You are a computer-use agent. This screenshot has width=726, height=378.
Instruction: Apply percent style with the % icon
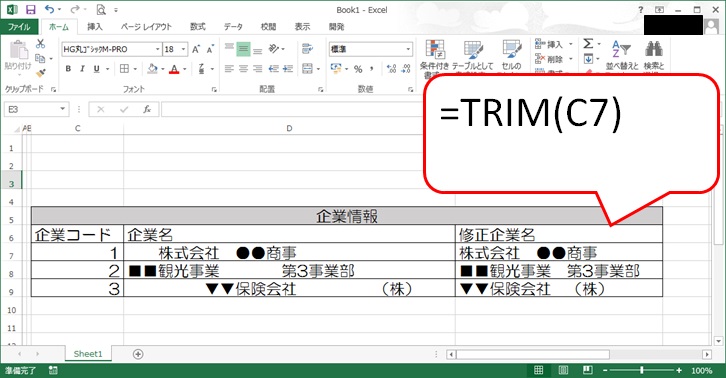pyautogui.click(x=358, y=69)
